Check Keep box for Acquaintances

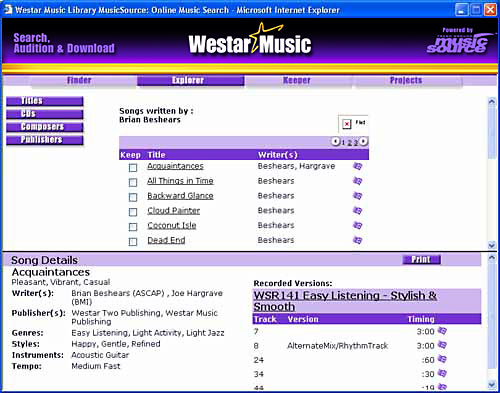pos(133,168)
